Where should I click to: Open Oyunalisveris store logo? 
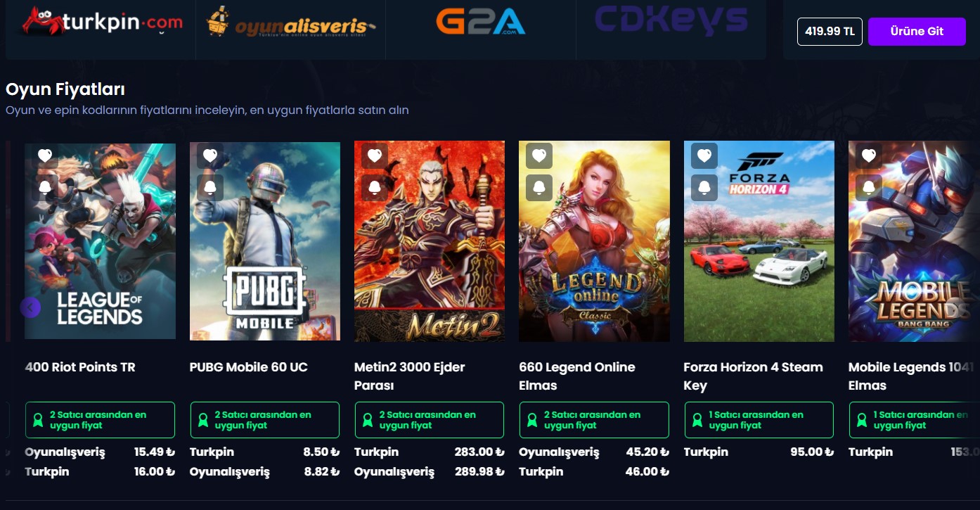pyautogui.click(x=290, y=23)
